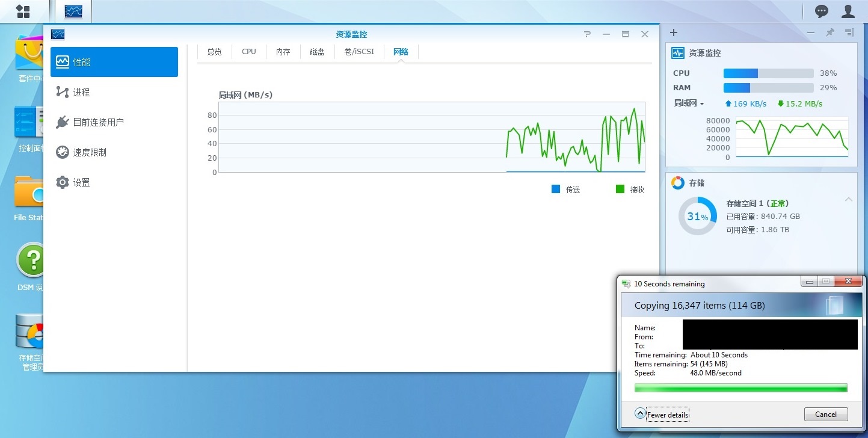Click the green copy progress bar

point(740,388)
